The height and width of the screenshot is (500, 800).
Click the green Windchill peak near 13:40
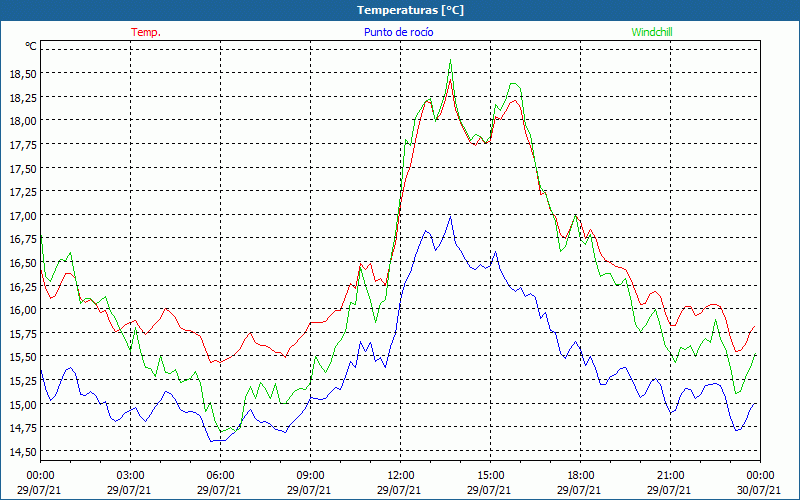point(450,60)
